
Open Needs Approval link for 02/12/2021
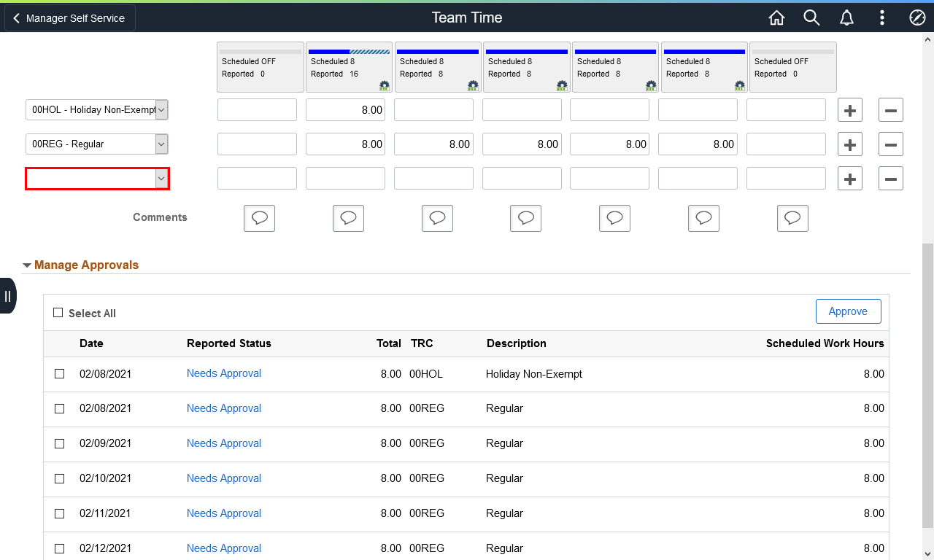224,548
